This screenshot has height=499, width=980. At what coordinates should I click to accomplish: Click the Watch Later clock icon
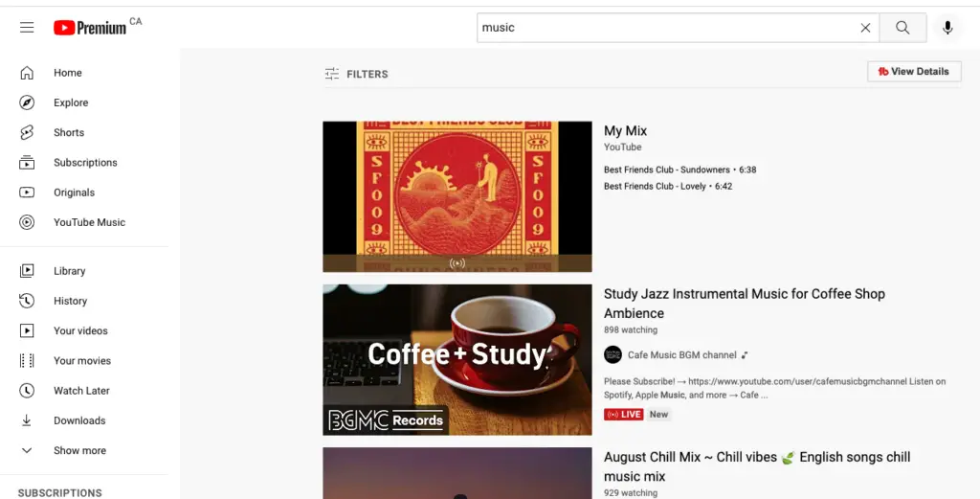click(x=27, y=391)
